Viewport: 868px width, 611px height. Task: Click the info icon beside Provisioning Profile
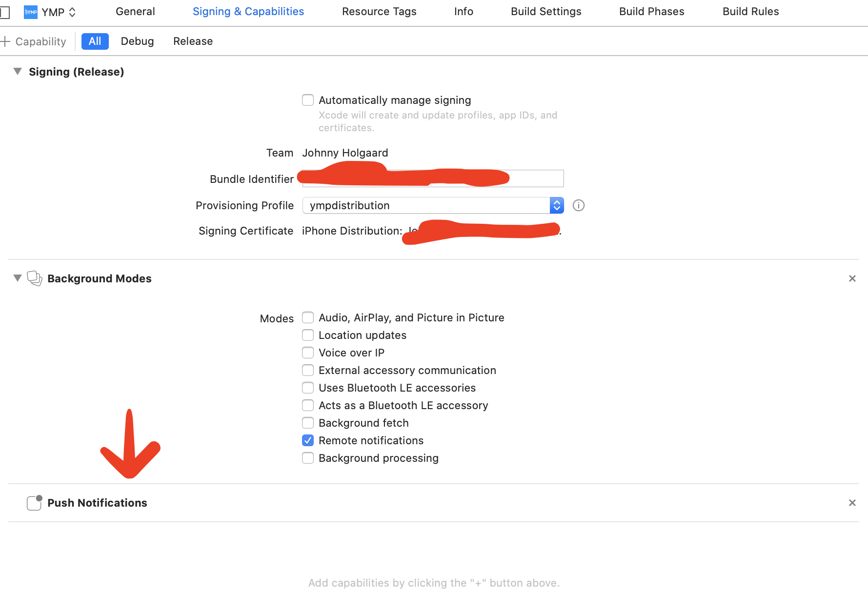578,205
